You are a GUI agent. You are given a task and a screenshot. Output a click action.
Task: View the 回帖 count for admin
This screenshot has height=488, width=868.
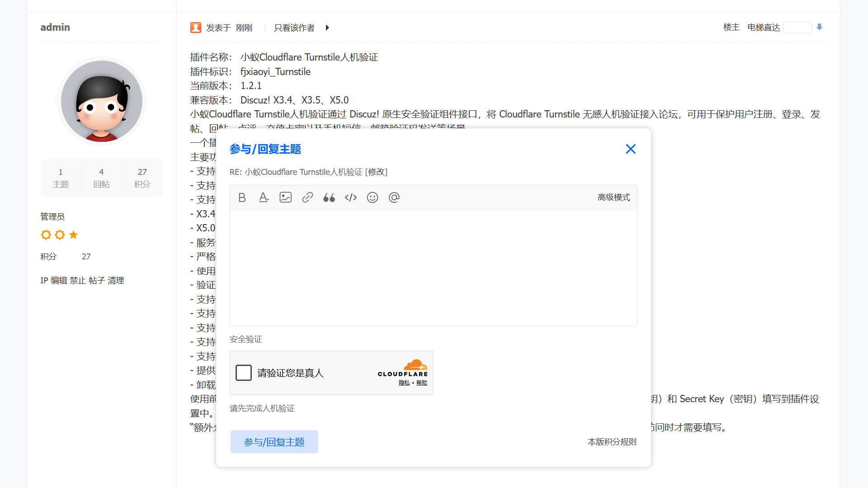(101, 178)
